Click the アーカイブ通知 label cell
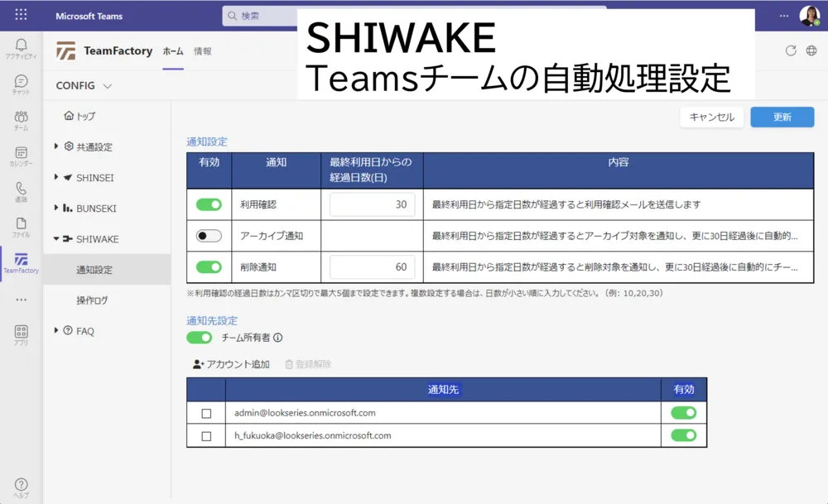Image resolution: width=828 pixels, height=504 pixels. [277, 235]
